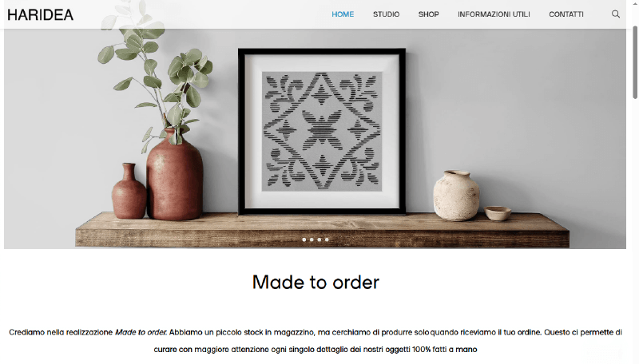Click the vertical scrollbar thumb

tap(635, 62)
